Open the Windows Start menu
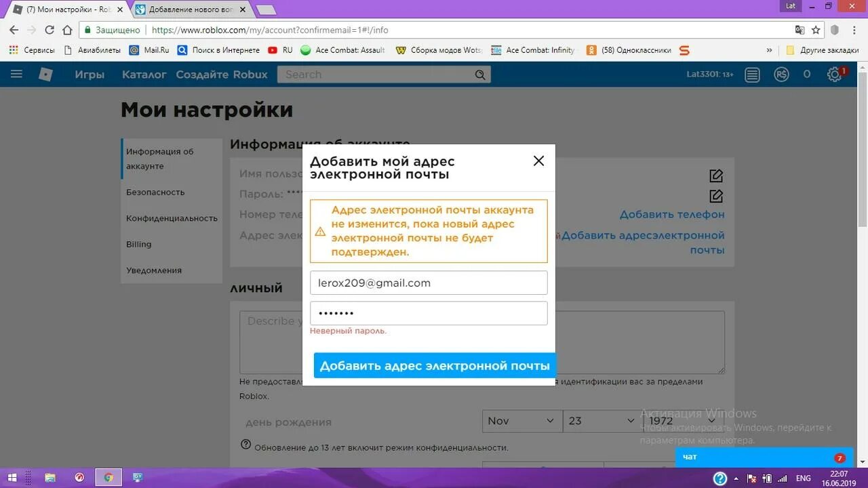The image size is (868, 488). click(x=13, y=478)
